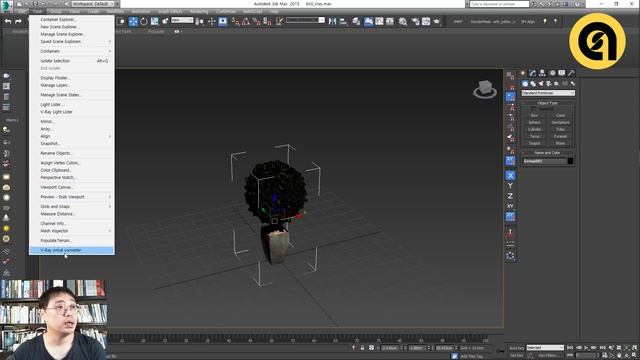This screenshot has width=640, height=360.
Task: Click the Sphere primitive button
Action: click(x=534, y=122)
